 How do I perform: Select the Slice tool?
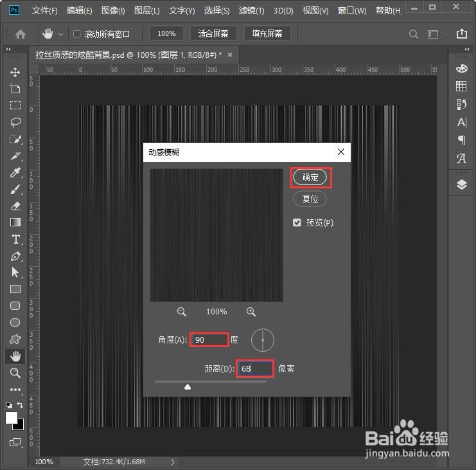click(x=15, y=156)
